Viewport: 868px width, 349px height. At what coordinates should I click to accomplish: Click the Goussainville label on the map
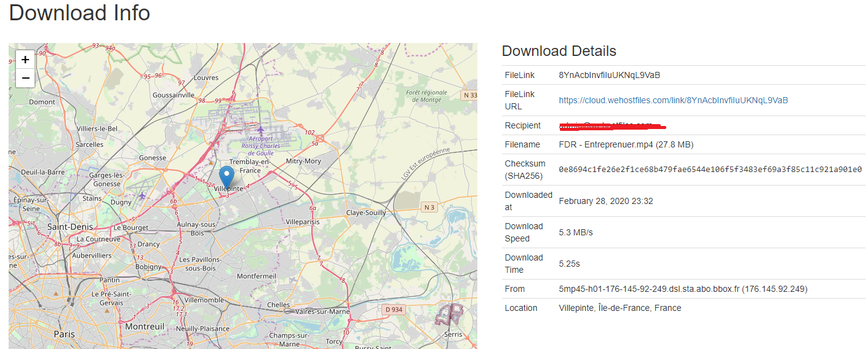click(173, 95)
